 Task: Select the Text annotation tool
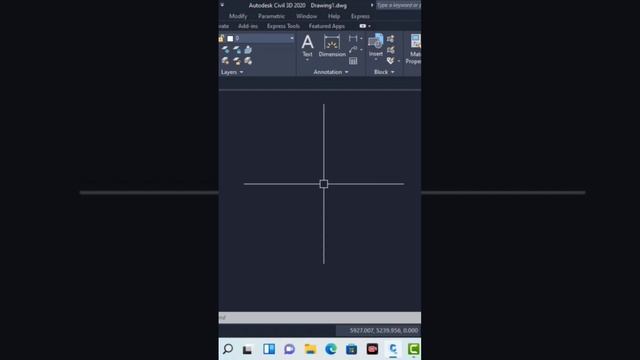click(x=307, y=46)
